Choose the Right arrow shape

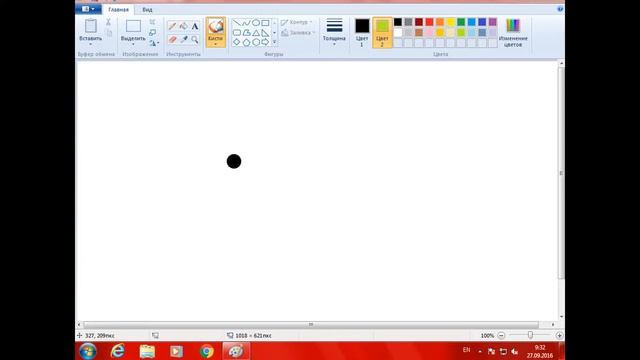[265, 42]
